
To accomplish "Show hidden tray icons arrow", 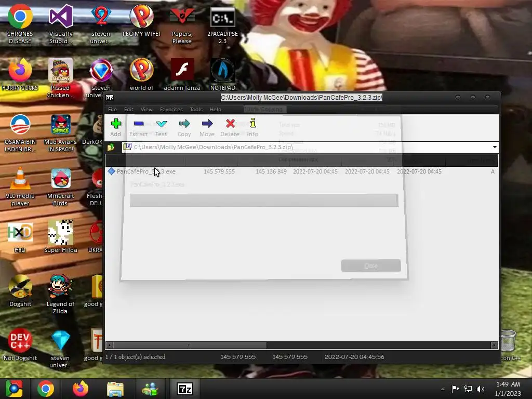I will [443, 389].
